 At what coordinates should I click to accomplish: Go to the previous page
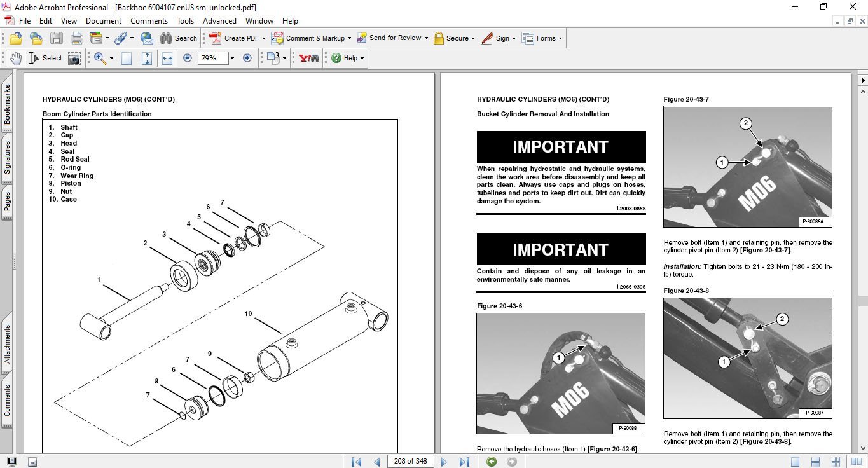pos(377,462)
